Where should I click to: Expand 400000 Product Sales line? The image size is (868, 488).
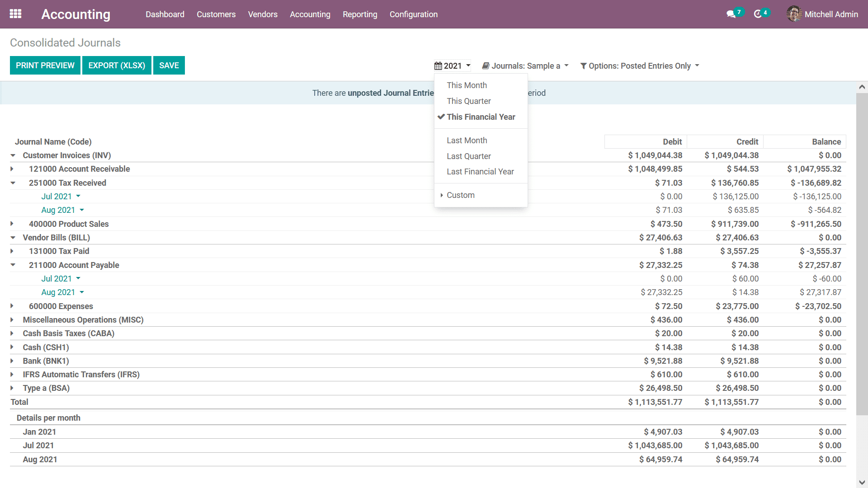(x=13, y=224)
